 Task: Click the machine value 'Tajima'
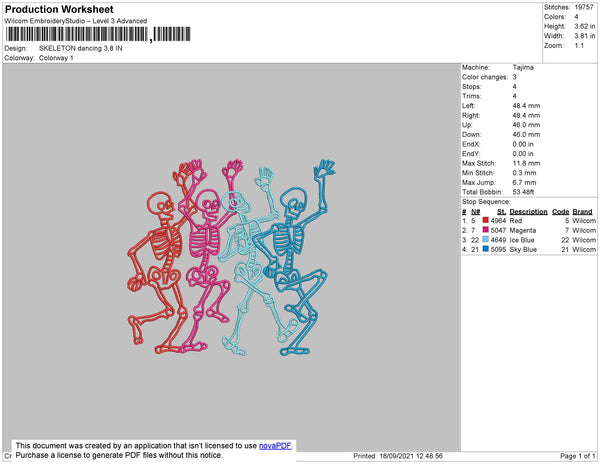click(523, 67)
